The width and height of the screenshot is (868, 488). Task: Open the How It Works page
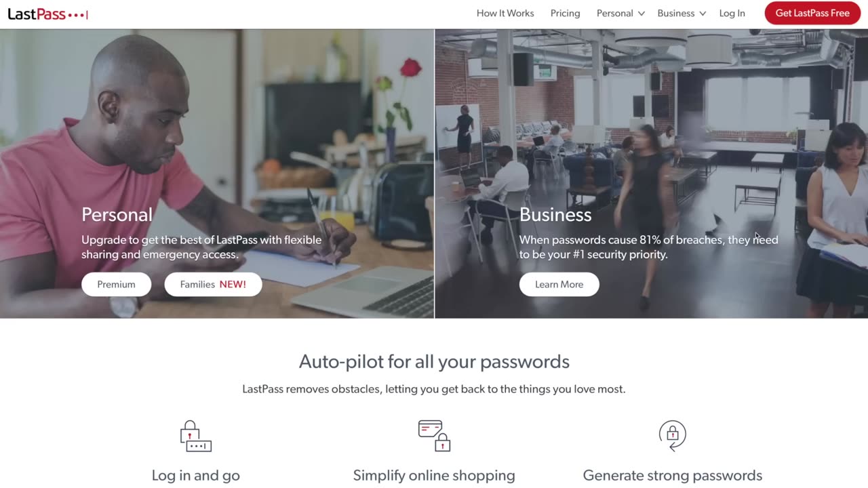click(x=505, y=13)
